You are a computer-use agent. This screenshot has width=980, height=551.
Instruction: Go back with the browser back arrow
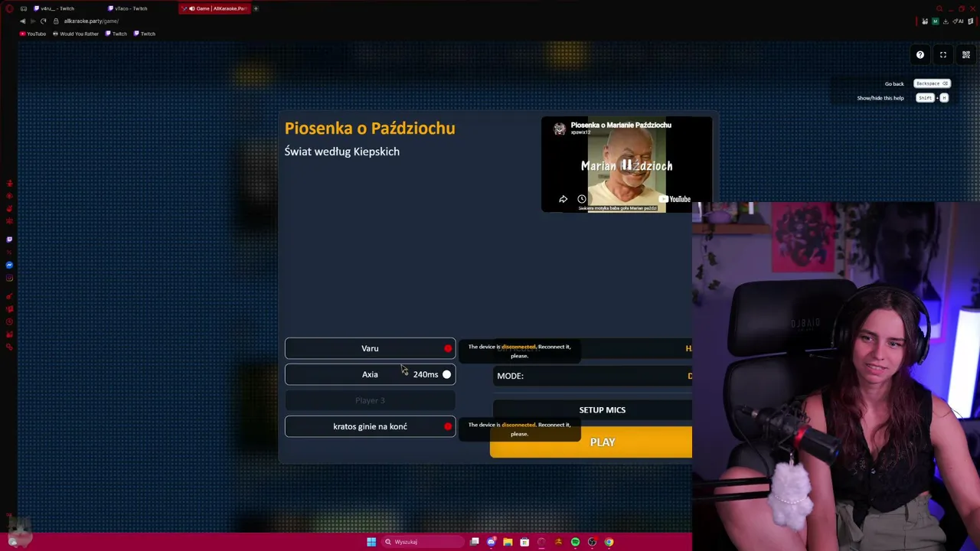point(22,21)
